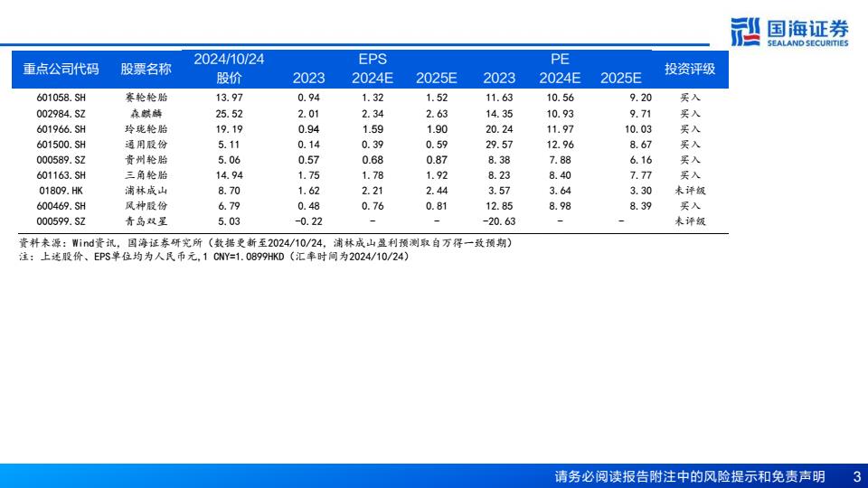Viewport: 868px width, 488px height.
Task: Click the 股票名称 column header
Action: [146, 70]
